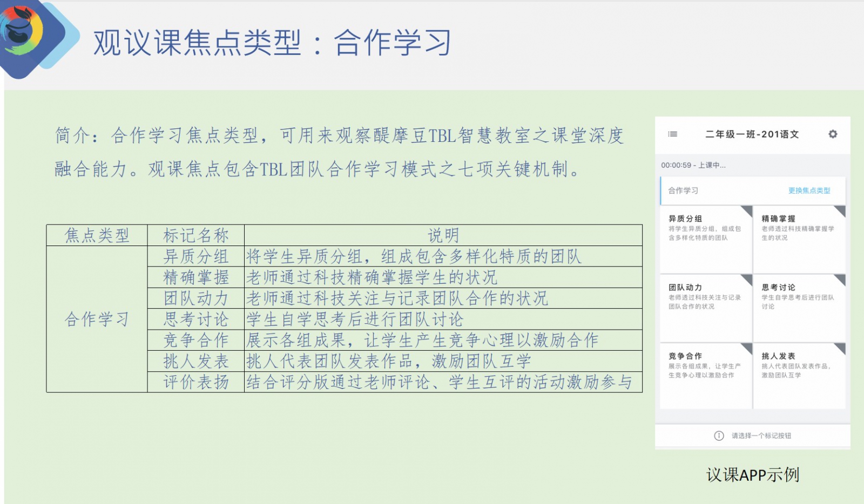Tap the 团队动力 marker card
This screenshot has height=504, width=864.
tap(706, 308)
